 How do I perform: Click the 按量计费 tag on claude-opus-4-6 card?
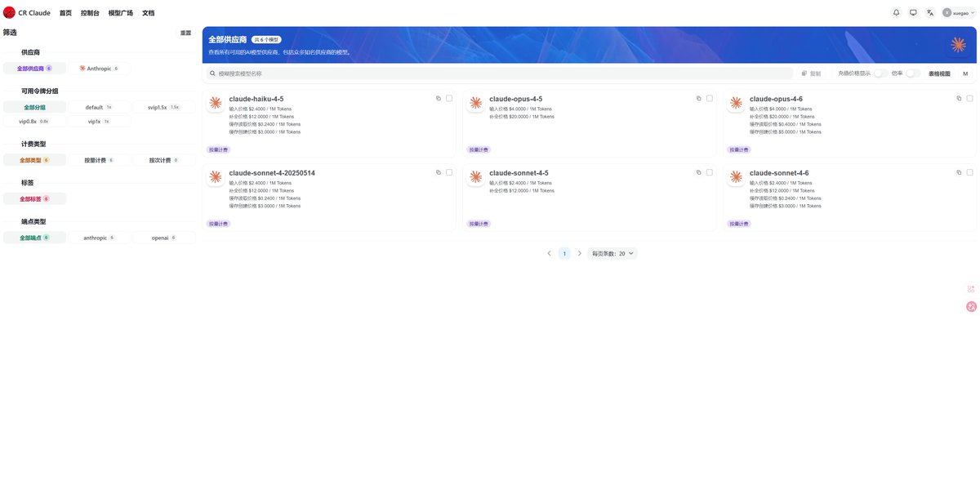point(739,149)
